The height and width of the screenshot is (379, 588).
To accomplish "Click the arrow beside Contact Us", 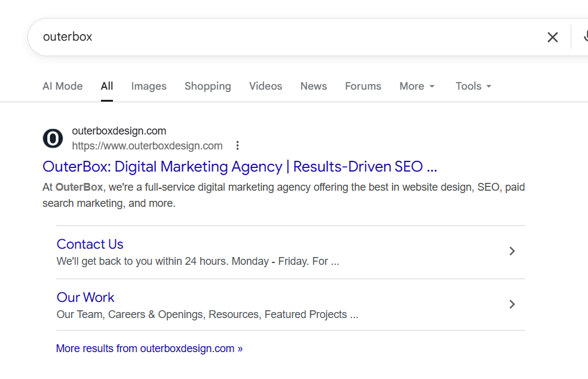I will point(512,252).
